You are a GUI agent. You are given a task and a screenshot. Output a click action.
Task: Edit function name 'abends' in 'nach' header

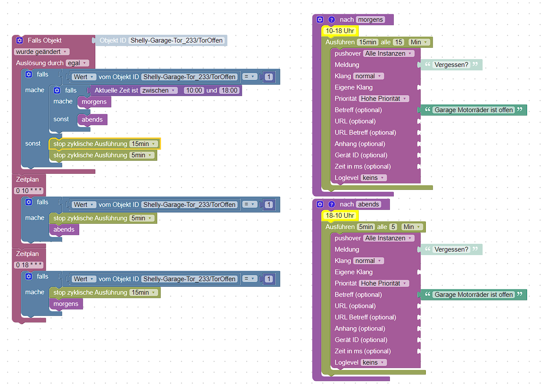coord(369,204)
